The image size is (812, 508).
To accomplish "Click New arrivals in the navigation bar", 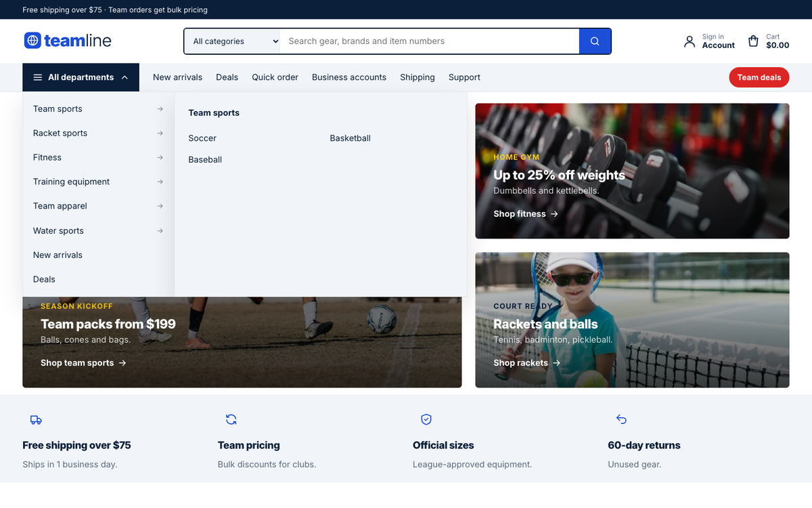I will pyautogui.click(x=177, y=77).
